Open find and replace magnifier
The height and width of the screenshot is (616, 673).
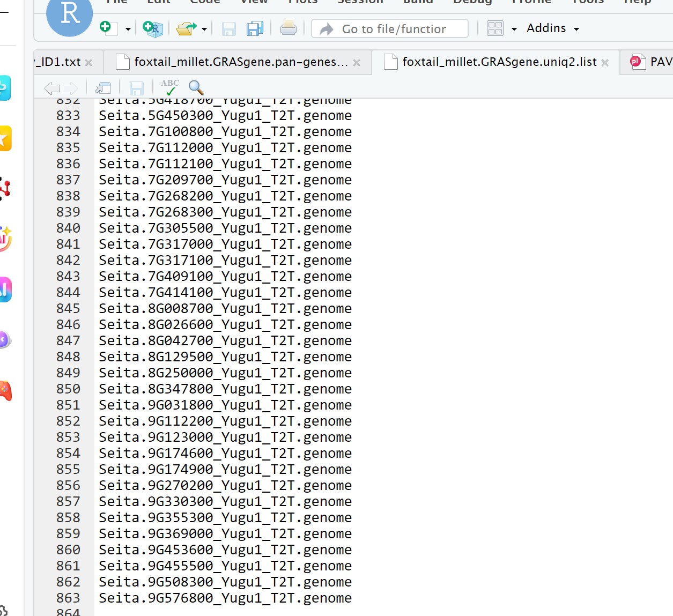point(196,87)
